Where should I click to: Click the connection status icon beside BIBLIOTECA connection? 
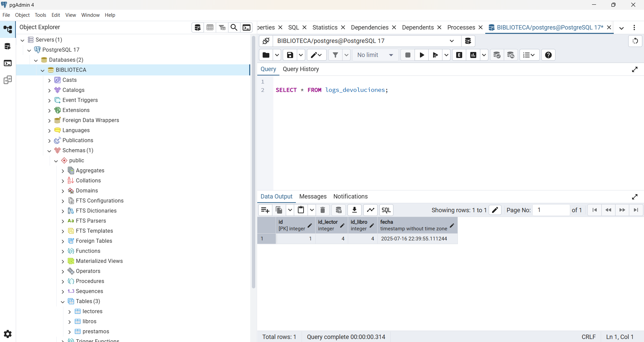[266, 41]
